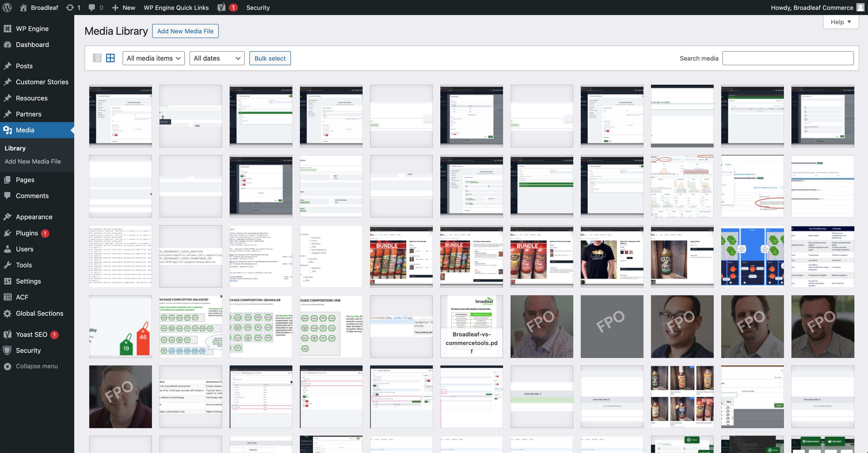868x453 pixels.
Task: Open Security in the admin bar
Action: [x=258, y=8]
